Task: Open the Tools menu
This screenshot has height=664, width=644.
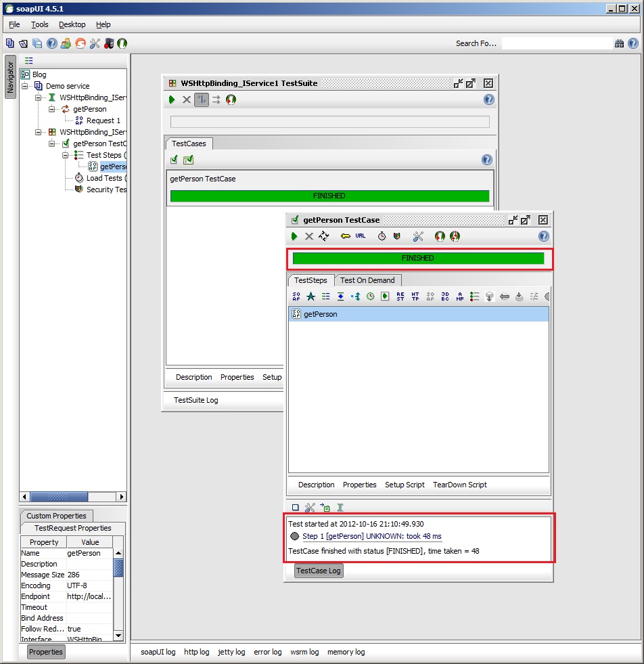Action: point(40,24)
